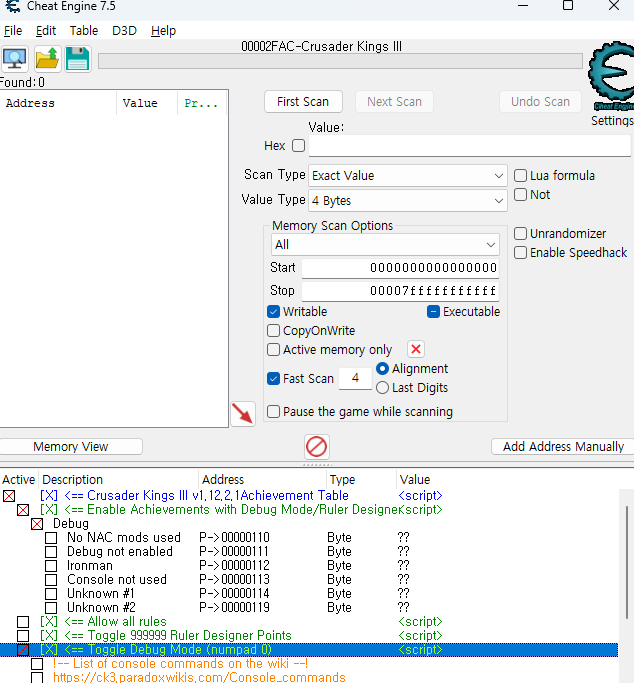
Task: Open the Value Type dropdown
Action: coord(408,201)
